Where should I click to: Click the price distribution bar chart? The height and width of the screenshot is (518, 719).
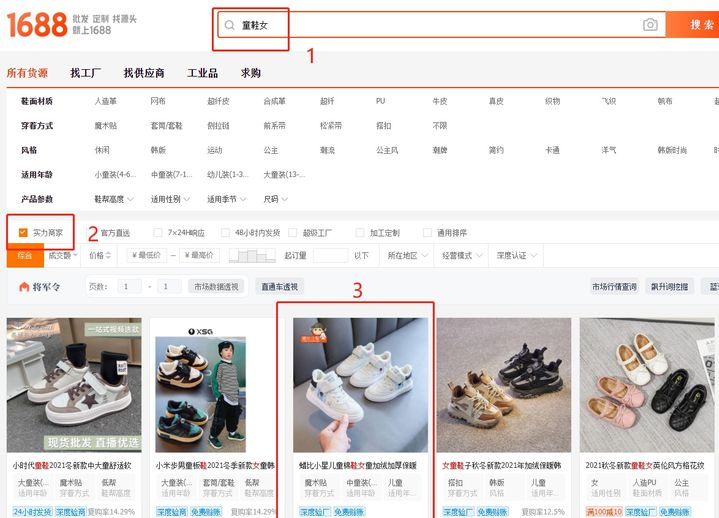pyautogui.click(x=252, y=256)
